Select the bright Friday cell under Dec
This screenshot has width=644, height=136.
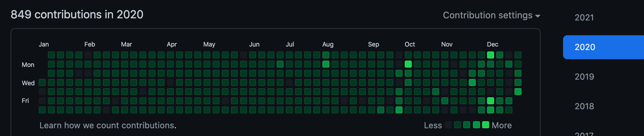491,101
